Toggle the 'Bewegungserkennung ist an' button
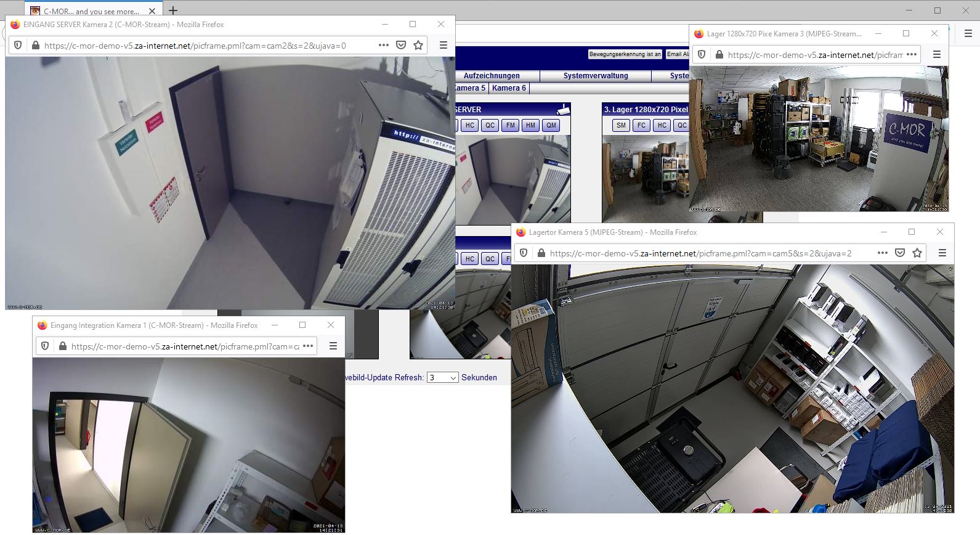Image resolution: width=980 pixels, height=535 pixels. [625, 54]
